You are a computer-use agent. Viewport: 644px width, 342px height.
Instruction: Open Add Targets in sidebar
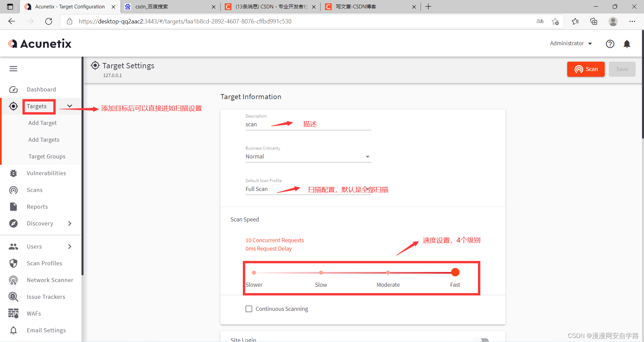44,140
